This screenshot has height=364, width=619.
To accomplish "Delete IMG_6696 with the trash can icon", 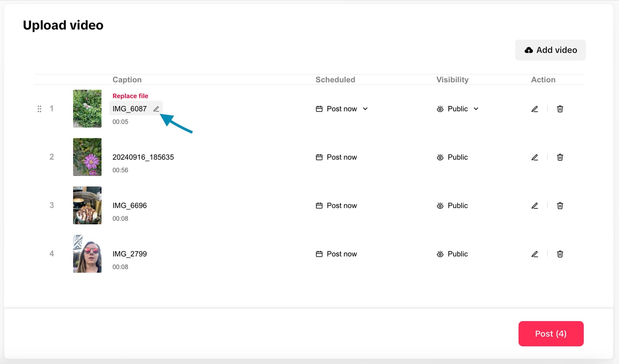I will 560,205.
